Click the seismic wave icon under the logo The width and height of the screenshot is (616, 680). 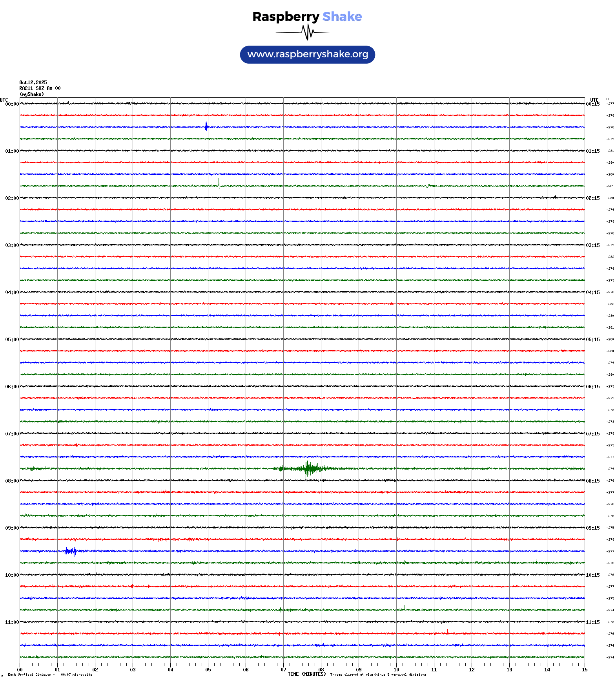click(x=307, y=32)
